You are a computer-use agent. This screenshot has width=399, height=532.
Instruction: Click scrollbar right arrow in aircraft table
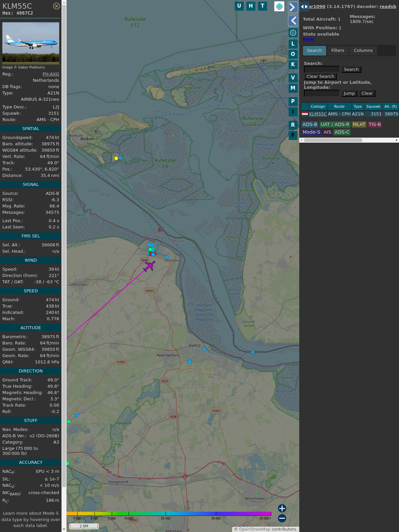(397, 140)
